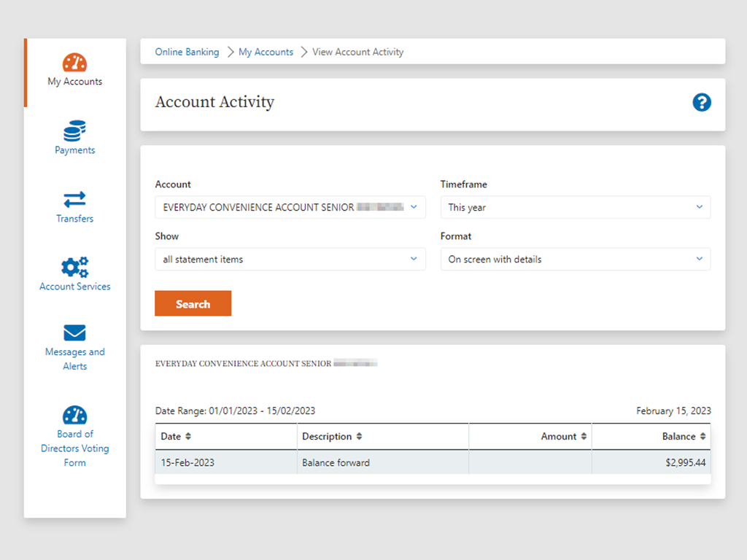Viewport: 747px width, 560px height.
Task: Go to Online Banking breadcrumb link
Action: pyautogui.click(x=187, y=52)
